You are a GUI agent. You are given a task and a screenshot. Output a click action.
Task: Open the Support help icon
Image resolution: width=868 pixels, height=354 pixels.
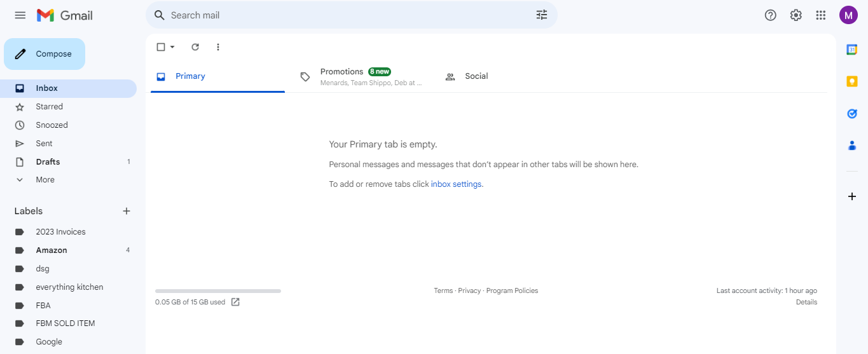(x=771, y=15)
